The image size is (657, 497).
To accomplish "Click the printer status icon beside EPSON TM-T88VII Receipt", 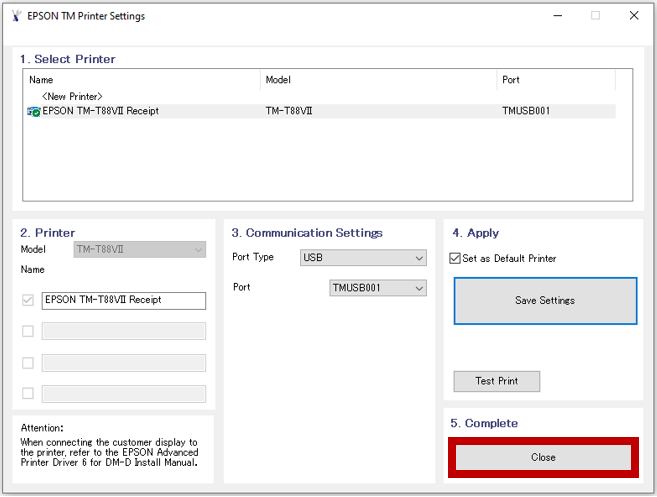I will click(34, 112).
